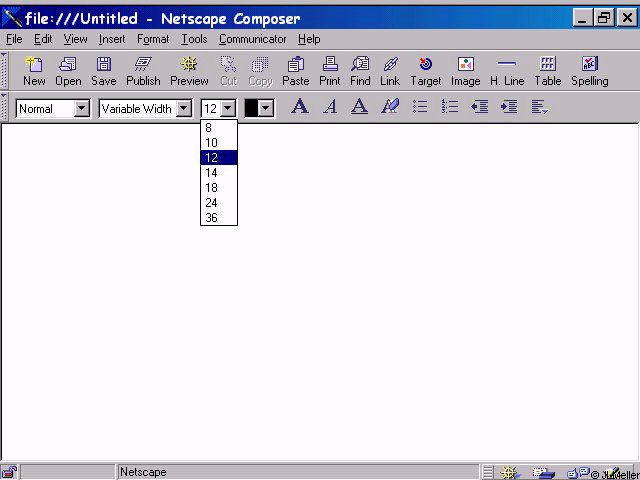Open Newsgroups from the component bar
Screen dimensions: 640x480
578,473
